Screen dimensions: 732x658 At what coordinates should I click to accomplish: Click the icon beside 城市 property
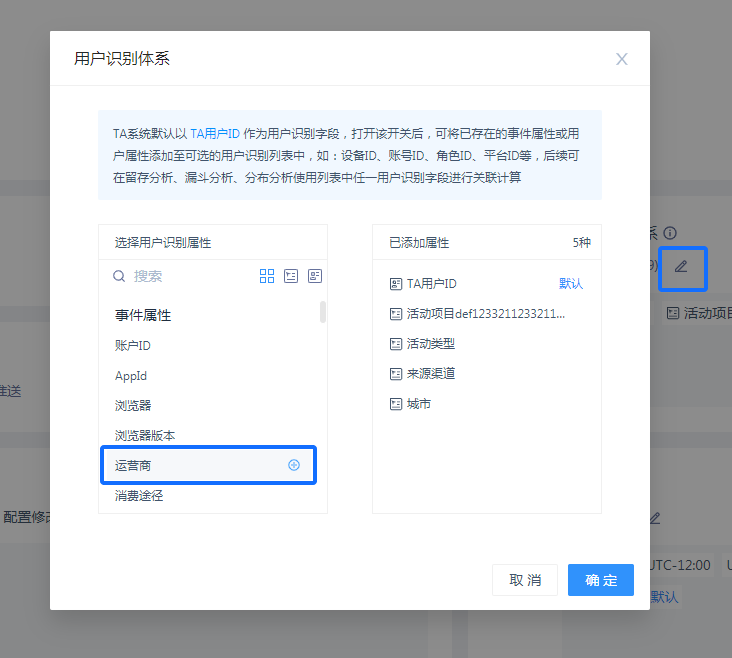pos(395,404)
